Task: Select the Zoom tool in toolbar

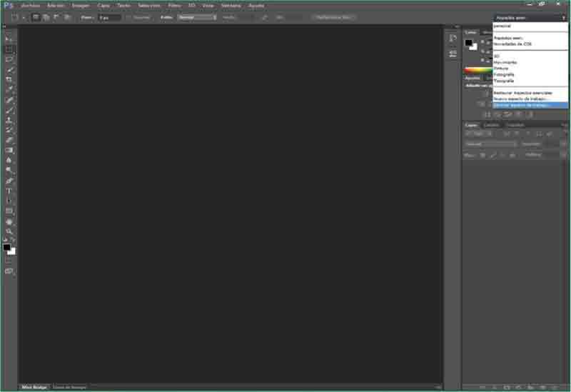Action: point(9,231)
